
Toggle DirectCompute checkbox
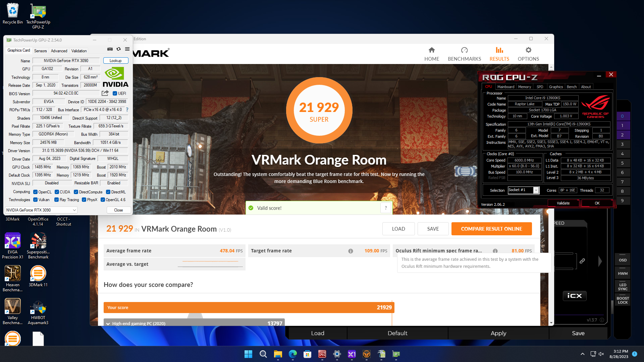point(76,192)
